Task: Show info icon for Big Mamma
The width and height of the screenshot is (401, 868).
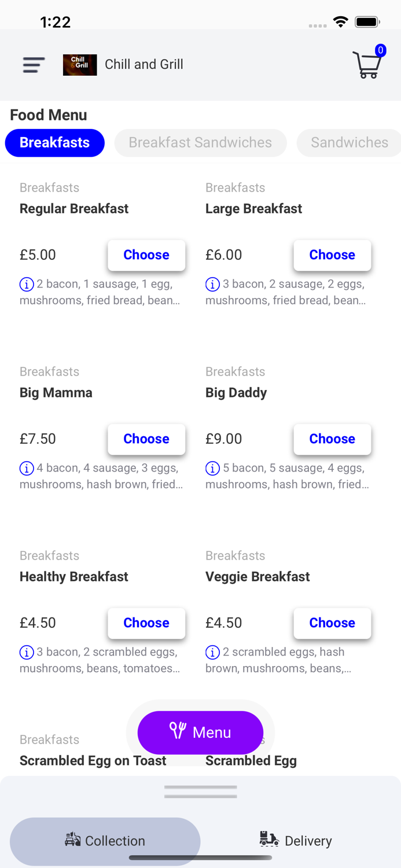Action: point(27,468)
